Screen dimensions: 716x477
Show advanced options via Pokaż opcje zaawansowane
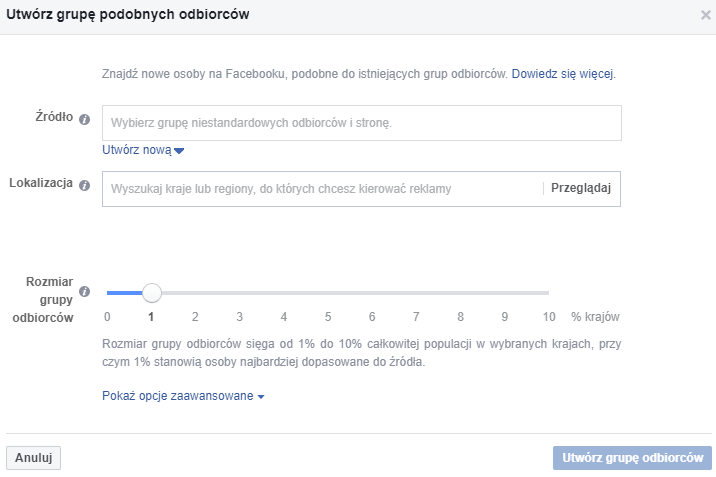(x=183, y=396)
